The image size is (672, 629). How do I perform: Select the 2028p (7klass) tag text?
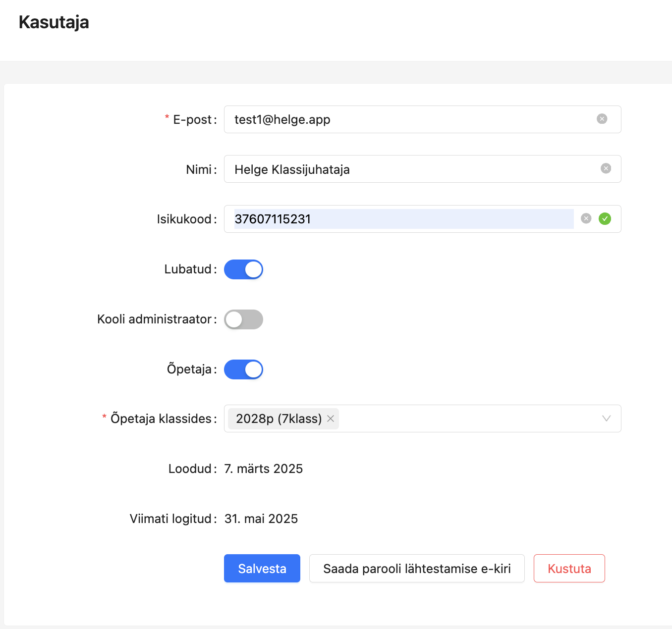(279, 419)
